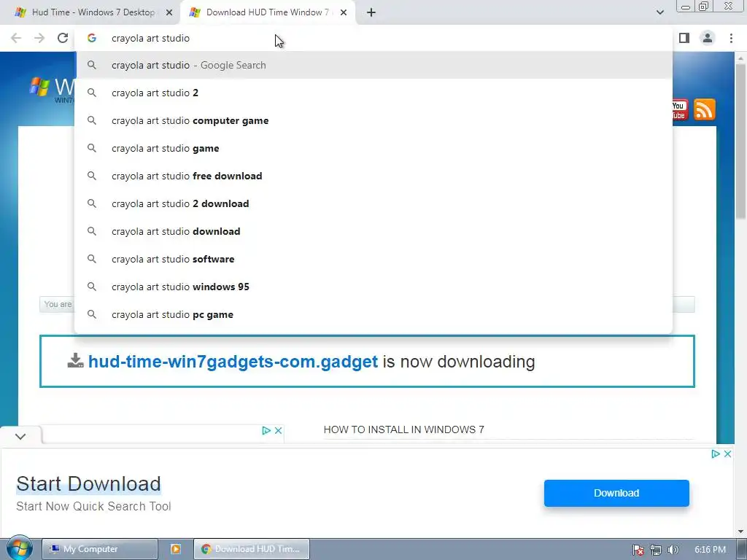Viewport: 747px width, 560px height.
Task: Open the media player taskbar icon
Action: click(175, 549)
